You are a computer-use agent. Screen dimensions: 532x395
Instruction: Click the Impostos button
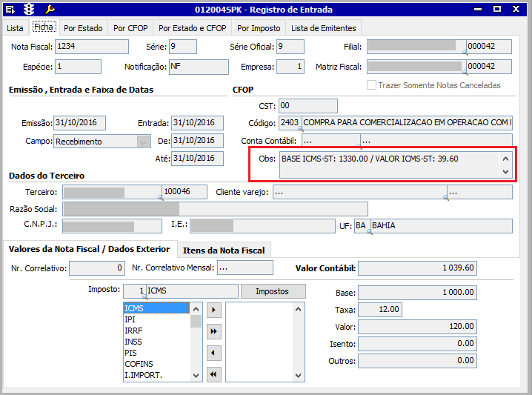coord(273,291)
